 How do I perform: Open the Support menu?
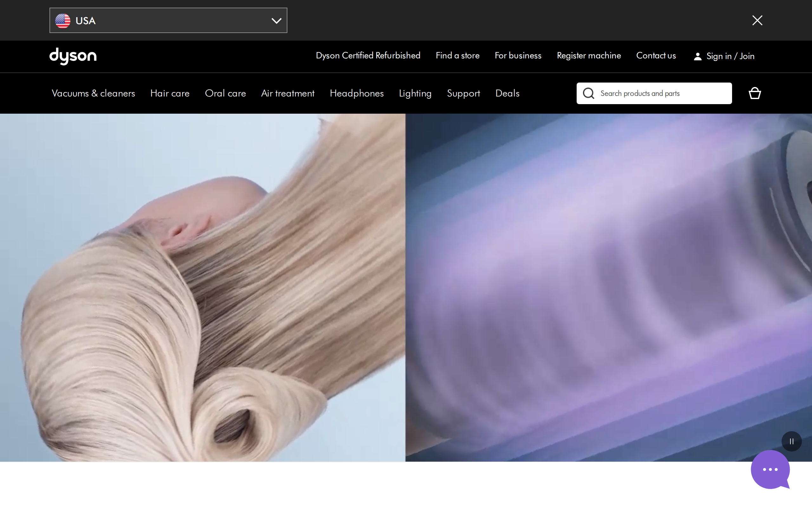[x=463, y=93]
